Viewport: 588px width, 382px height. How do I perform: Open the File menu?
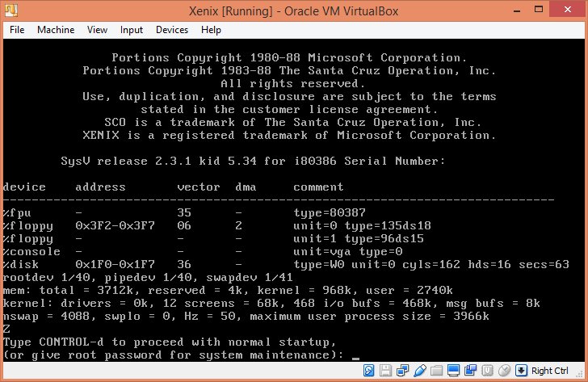coord(17,30)
